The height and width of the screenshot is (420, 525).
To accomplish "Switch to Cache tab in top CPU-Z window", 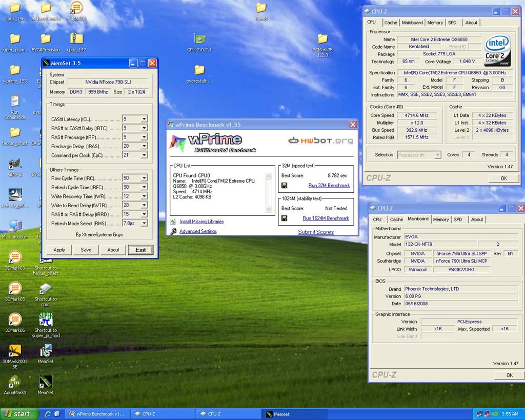I will click(x=391, y=23).
